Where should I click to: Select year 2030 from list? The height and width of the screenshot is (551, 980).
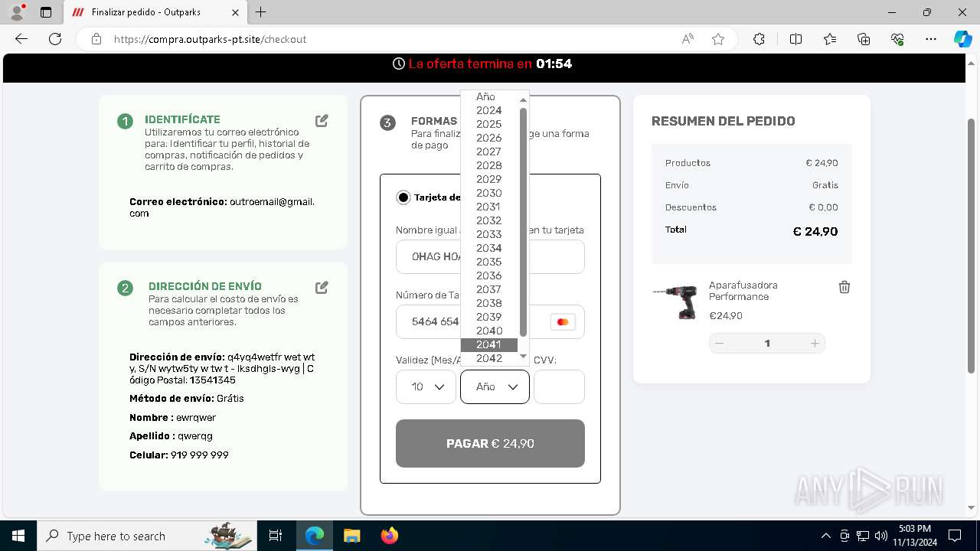pos(489,193)
